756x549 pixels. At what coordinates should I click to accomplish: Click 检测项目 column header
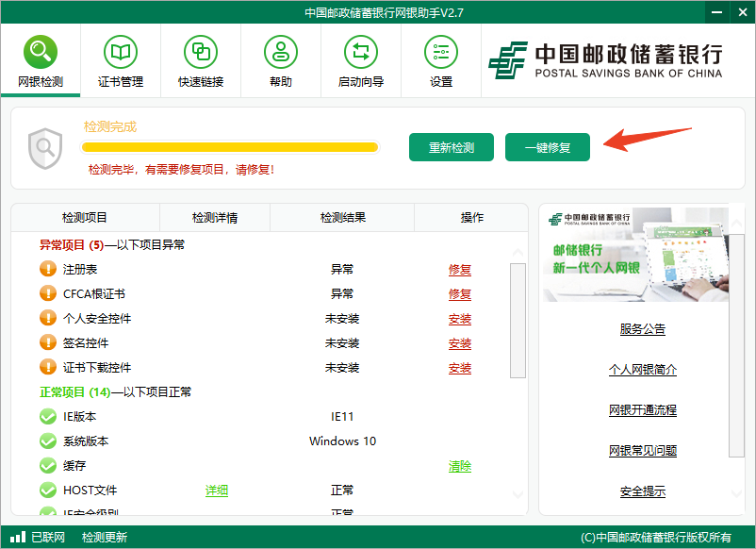coord(85,218)
